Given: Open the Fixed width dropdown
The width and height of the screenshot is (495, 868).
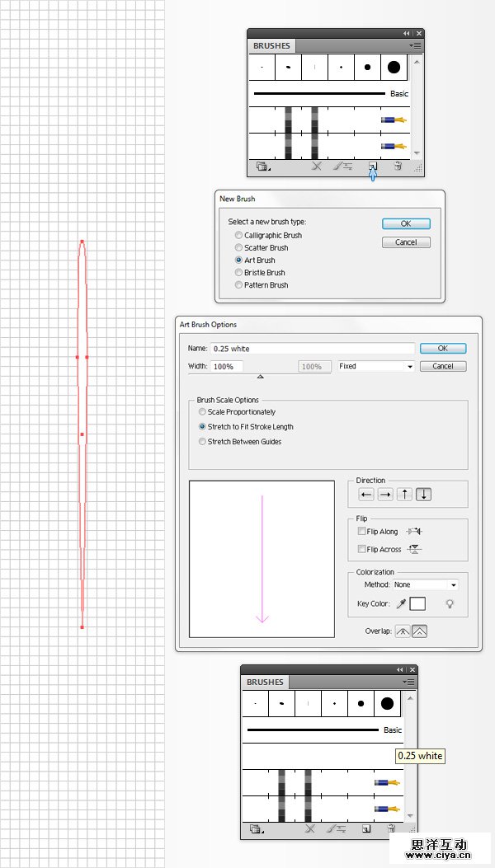Looking at the screenshot, I should point(376,366).
